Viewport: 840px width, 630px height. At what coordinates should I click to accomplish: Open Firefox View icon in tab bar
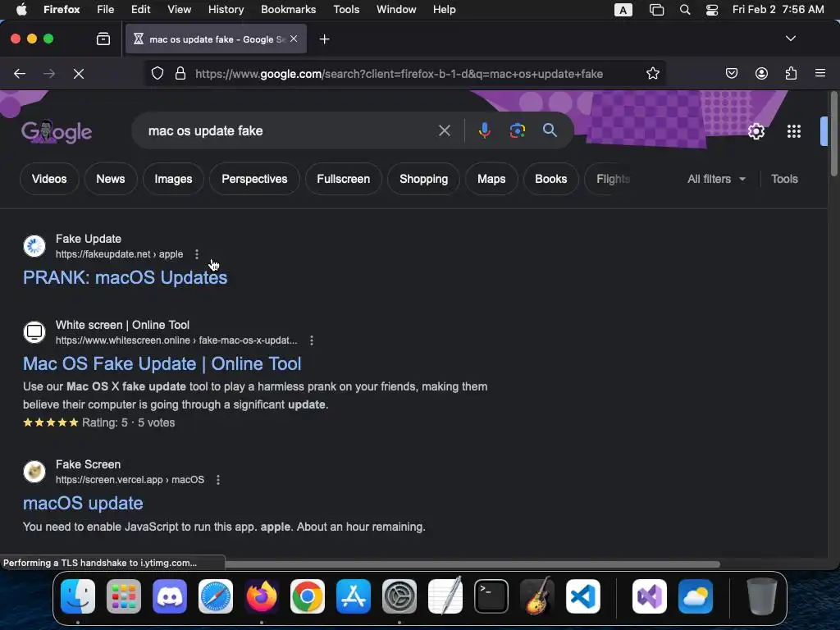pyautogui.click(x=103, y=39)
